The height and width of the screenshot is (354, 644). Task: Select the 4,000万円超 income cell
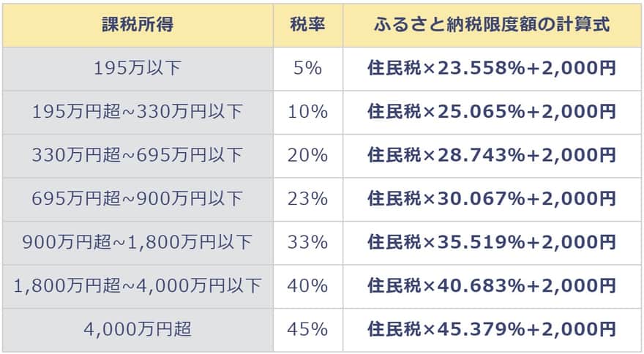(138, 330)
